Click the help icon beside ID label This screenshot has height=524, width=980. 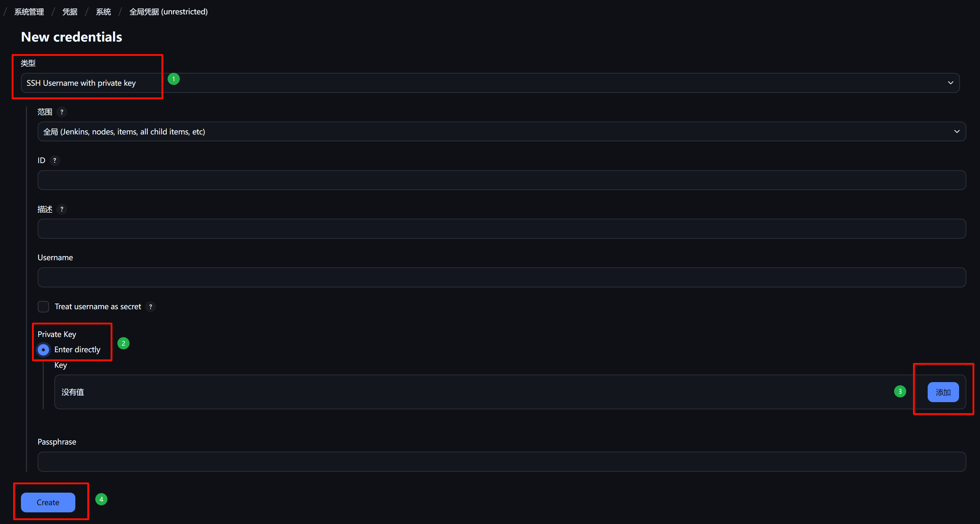point(55,160)
